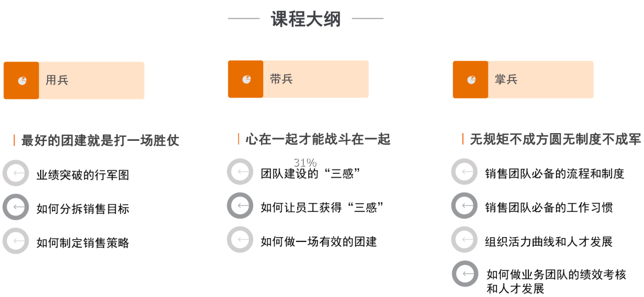Click arrow circle beside 如何让员工获得"三感"
This screenshot has height=297, width=644.
[x=240, y=206]
